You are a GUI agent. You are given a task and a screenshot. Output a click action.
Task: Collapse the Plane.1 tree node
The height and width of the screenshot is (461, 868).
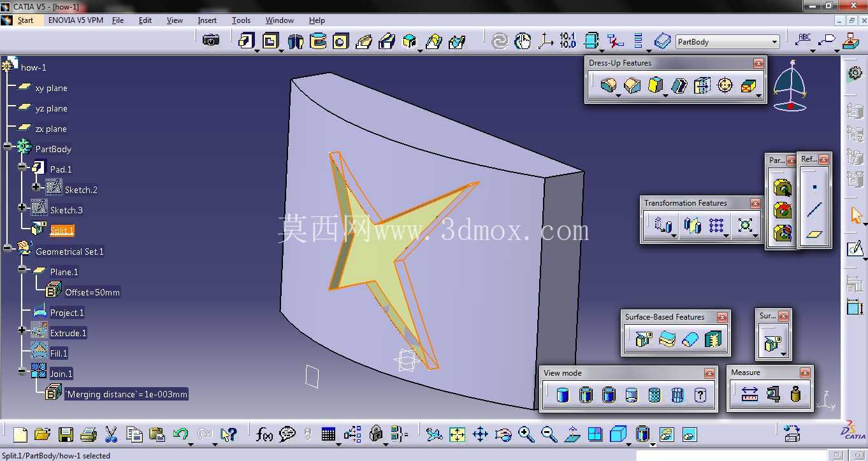[22, 269]
